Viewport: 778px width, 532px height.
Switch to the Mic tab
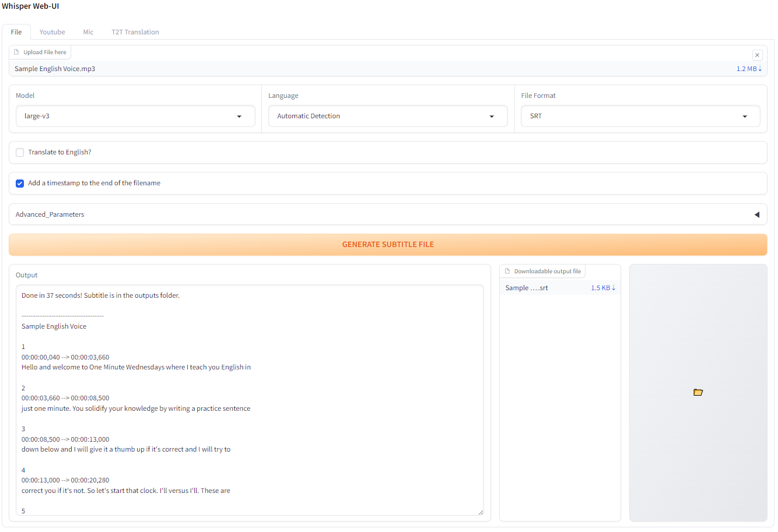[x=88, y=32]
